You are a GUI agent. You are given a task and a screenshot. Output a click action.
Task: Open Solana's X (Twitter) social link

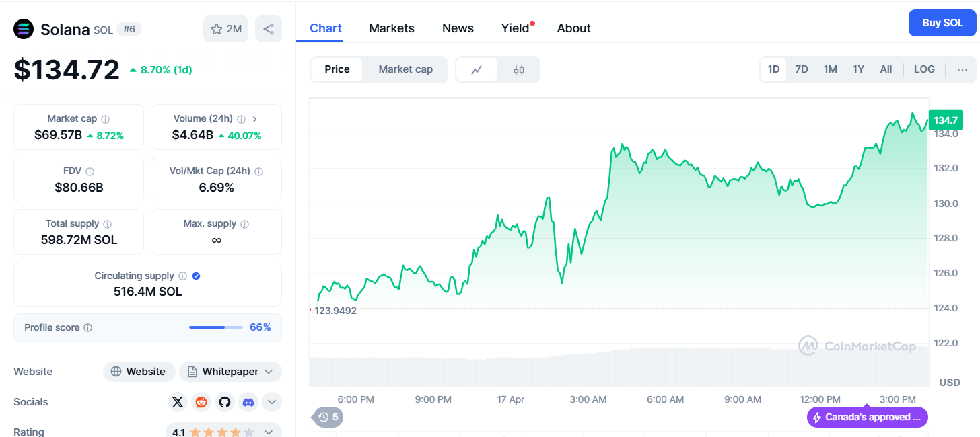click(178, 402)
